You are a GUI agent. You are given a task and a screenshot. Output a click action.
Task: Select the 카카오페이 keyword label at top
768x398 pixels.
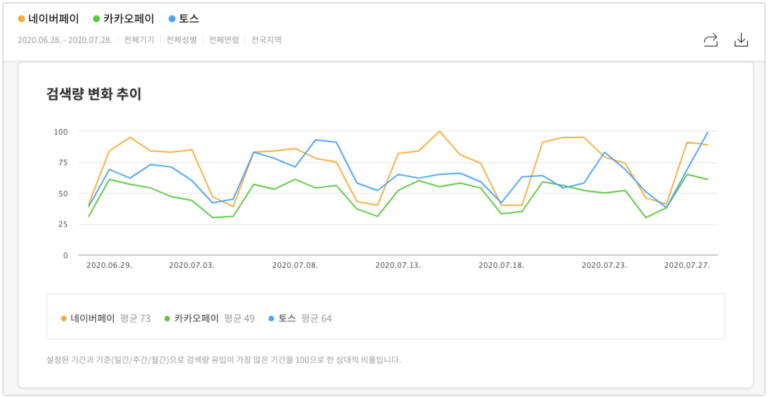pos(128,19)
